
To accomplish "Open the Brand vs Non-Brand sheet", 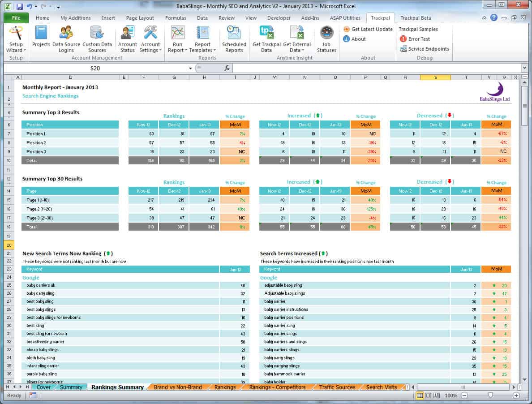I will [x=178, y=387].
